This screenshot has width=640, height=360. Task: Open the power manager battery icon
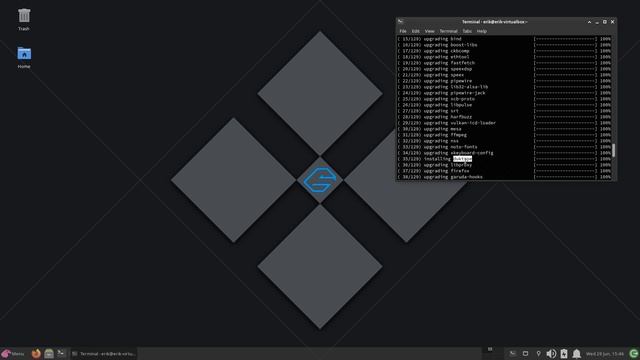pyautogui.click(x=564, y=353)
